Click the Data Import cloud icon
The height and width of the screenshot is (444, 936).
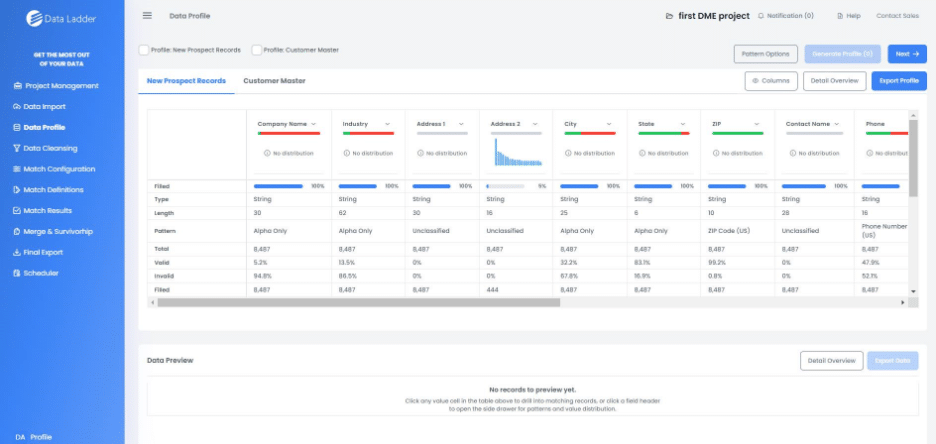(17, 107)
